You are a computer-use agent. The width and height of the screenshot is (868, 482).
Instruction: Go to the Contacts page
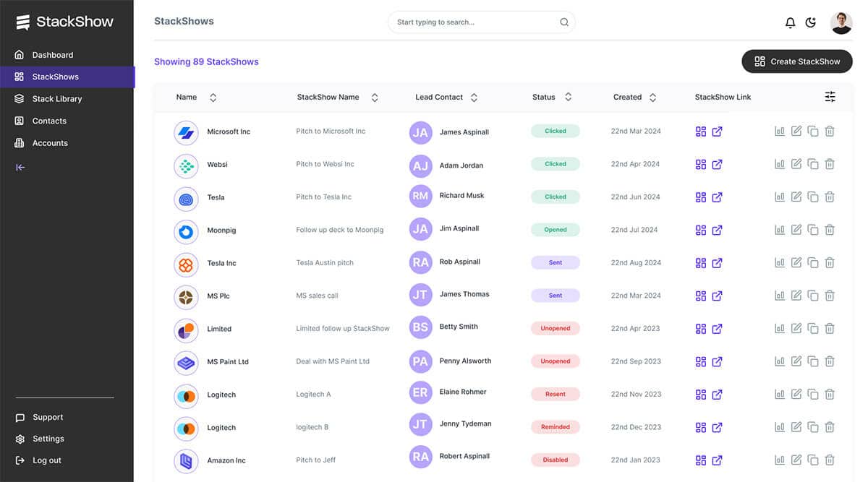(x=50, y=121)
